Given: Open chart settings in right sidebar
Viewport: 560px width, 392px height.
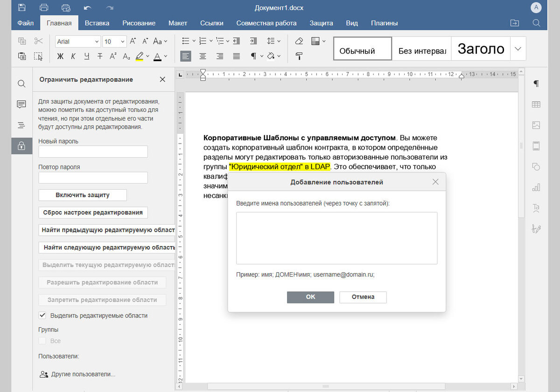Looking at the screenshot, I should 536,187.
